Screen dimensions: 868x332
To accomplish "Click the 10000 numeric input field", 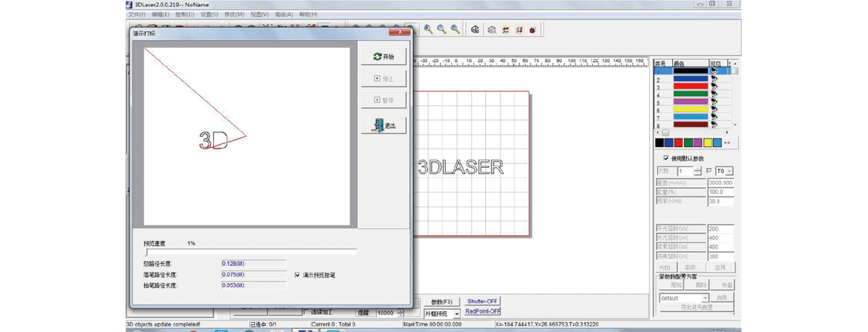I will coord(386,313).
